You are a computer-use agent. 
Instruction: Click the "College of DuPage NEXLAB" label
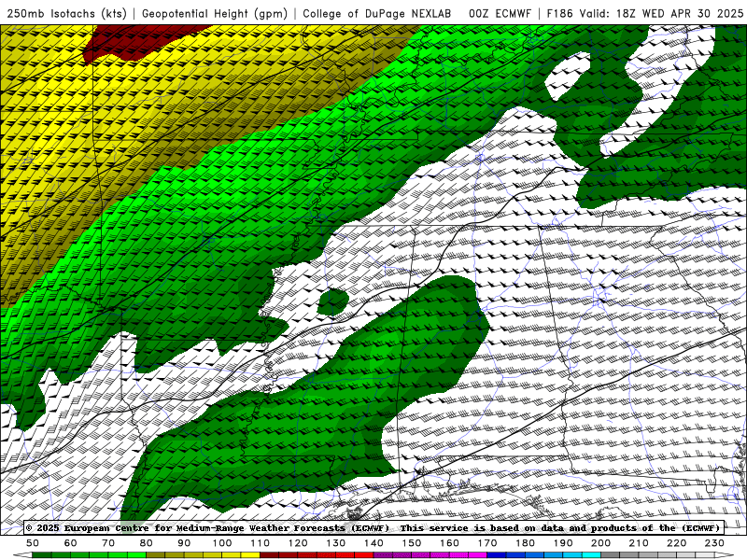377,13
